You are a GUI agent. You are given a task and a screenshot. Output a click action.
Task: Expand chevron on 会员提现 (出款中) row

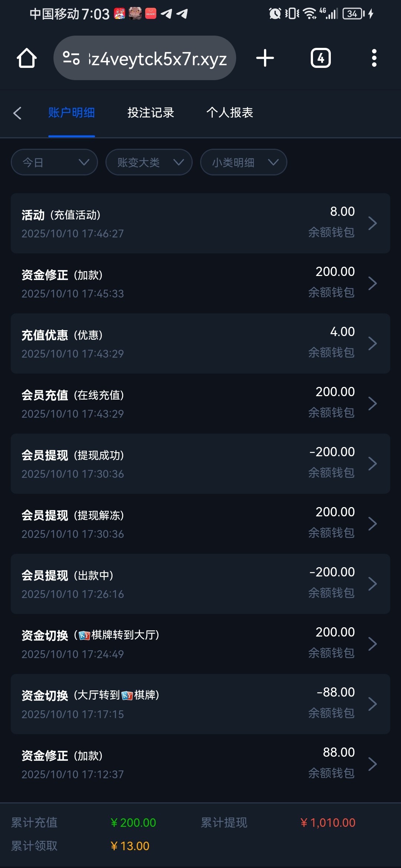pos(372,584)
